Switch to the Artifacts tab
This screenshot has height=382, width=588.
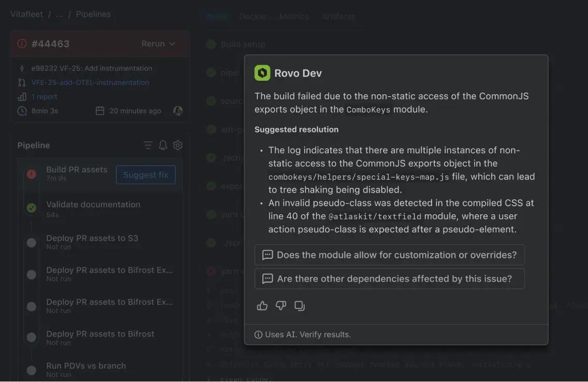[x=338, y=17]
